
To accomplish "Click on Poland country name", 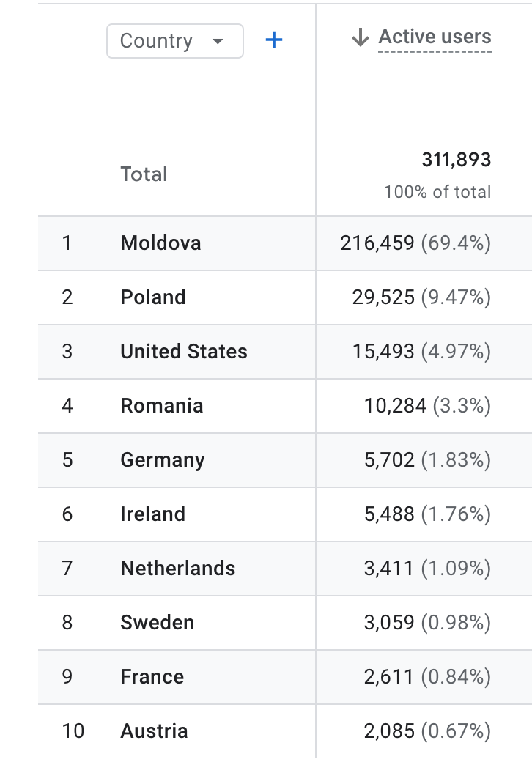I will pos(152,297).
